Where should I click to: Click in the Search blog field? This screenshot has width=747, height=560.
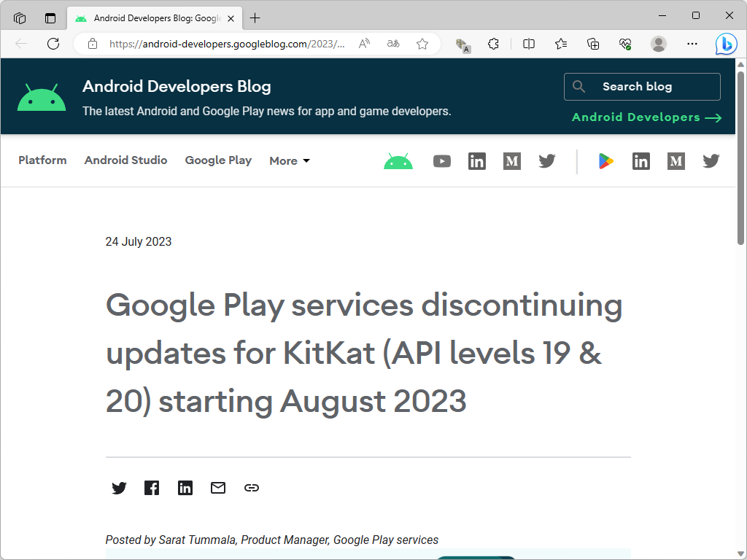(x=642, y=87)
